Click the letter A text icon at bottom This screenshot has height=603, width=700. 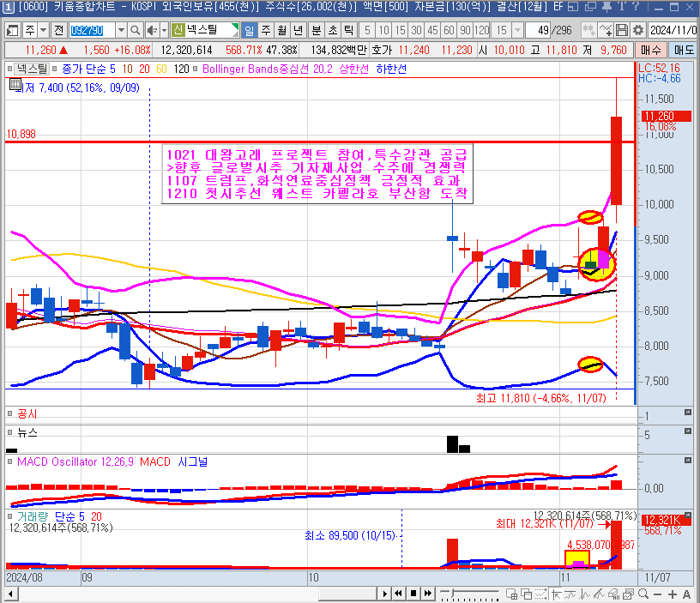[686, 594]
